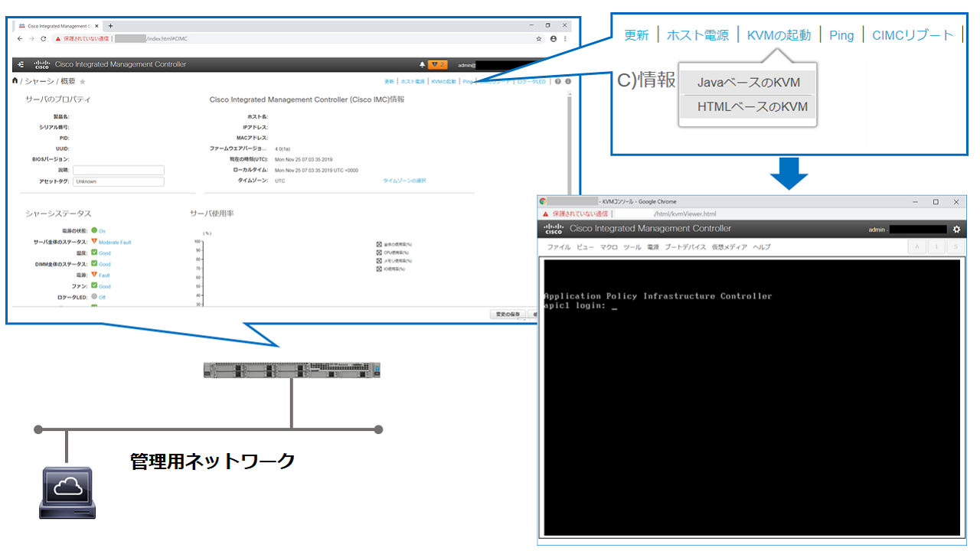Click the Cisco logo in the KVM console header

554,229
